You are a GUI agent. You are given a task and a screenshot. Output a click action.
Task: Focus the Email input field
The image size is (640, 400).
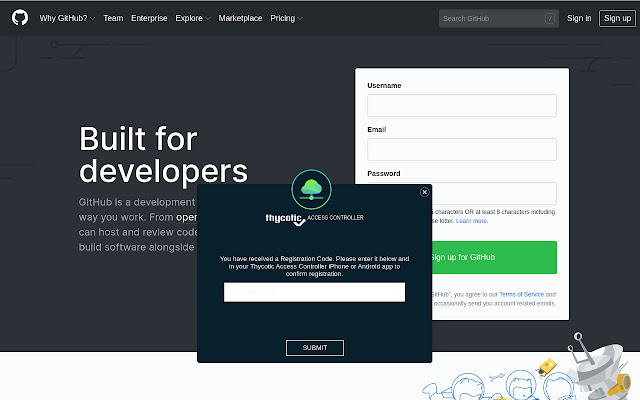coord(462,149)
